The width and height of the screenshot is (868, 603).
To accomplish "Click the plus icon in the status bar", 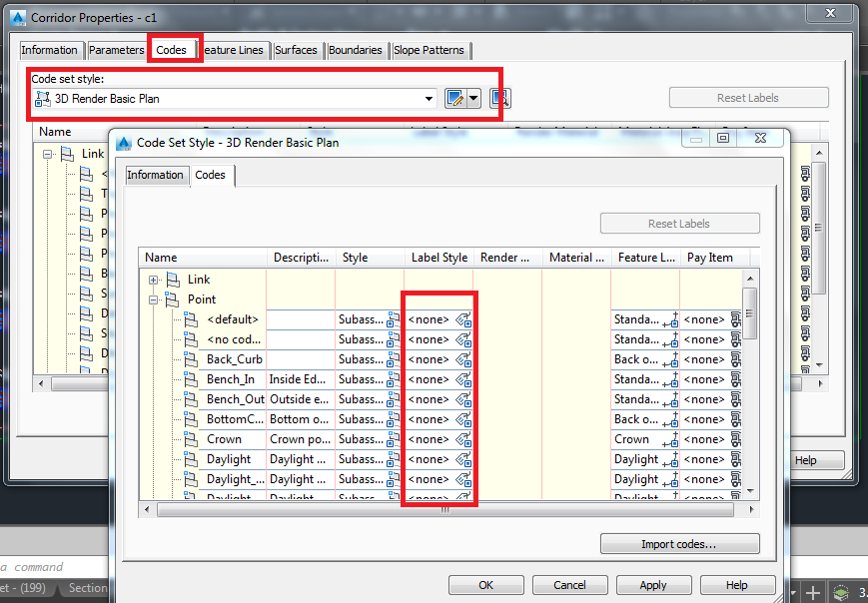I will [x=811, y=591].
